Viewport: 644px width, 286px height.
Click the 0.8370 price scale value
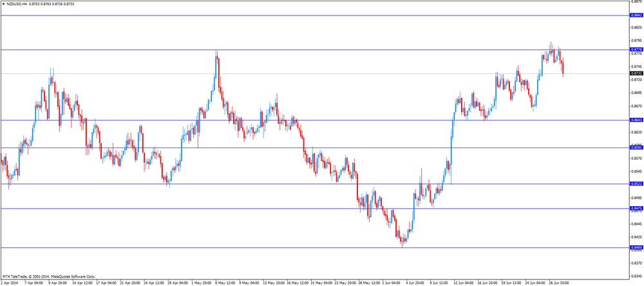pos(636,263)
